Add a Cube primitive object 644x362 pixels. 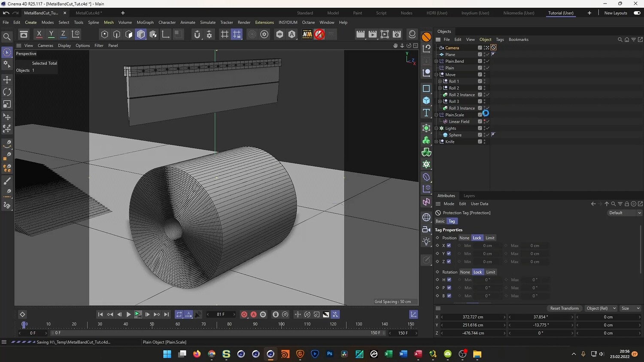pos(426,100)
